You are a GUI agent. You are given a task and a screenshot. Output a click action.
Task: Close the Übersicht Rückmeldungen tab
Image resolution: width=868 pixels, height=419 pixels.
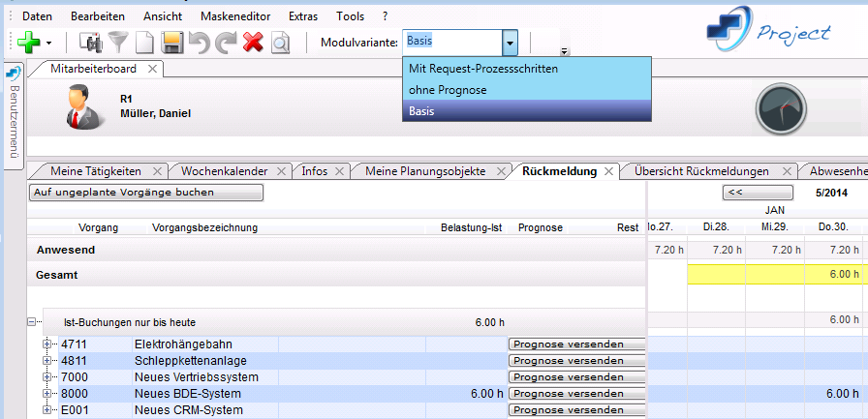(x=787, y=171)
